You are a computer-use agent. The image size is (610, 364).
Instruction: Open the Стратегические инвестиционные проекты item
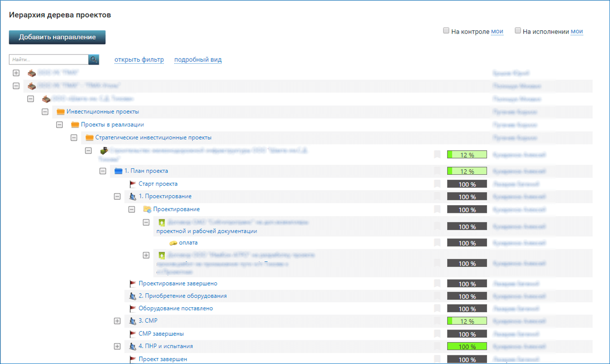(153, 138)
